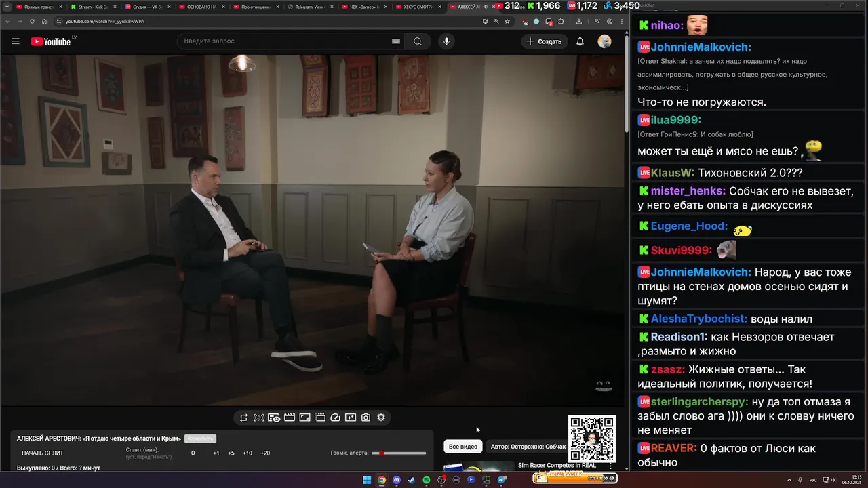Click the cinema-view eye icon in the toolbar
Image resolution: width=868 pixels, height=488 pixels.
click(x=274, y=418)
